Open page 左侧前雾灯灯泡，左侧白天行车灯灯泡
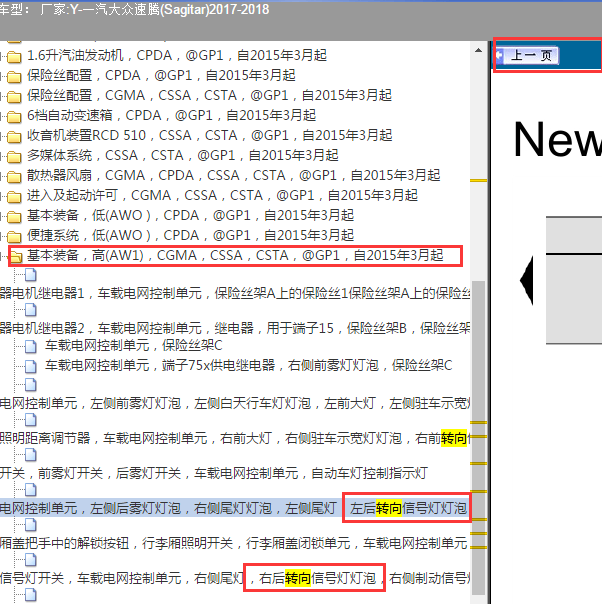Viewport: 602px width, 604px height. [x=235, y=404]
